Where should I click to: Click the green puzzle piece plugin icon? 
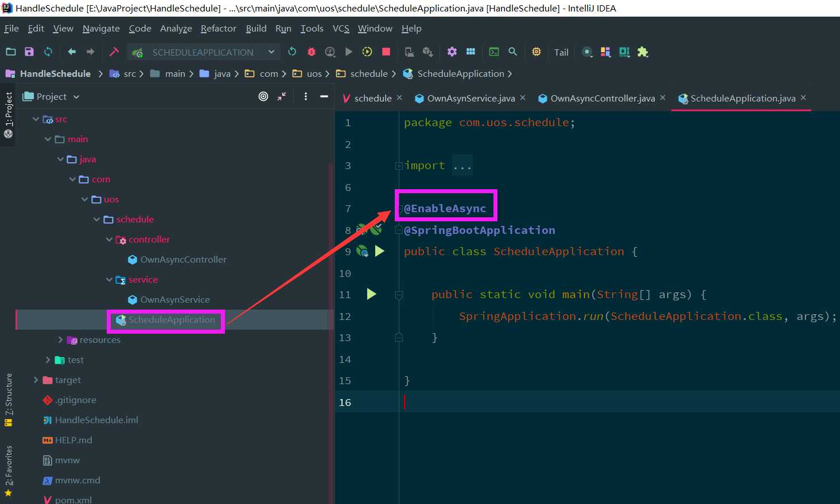coord(643,52)
